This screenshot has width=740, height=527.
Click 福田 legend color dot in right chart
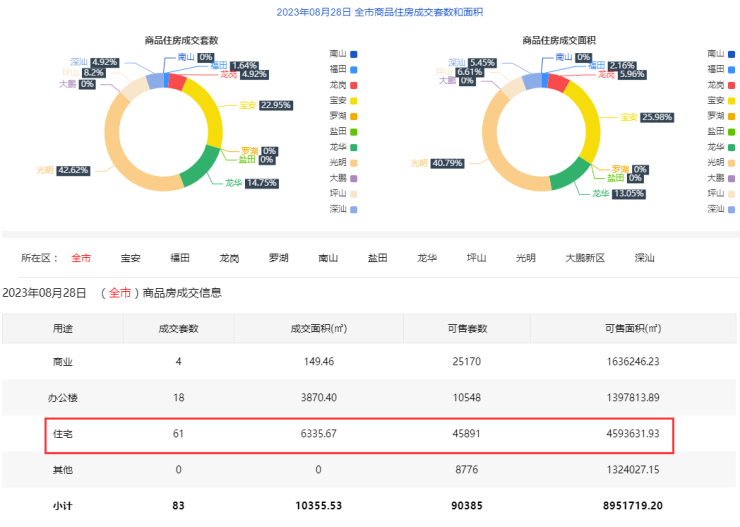732,69
